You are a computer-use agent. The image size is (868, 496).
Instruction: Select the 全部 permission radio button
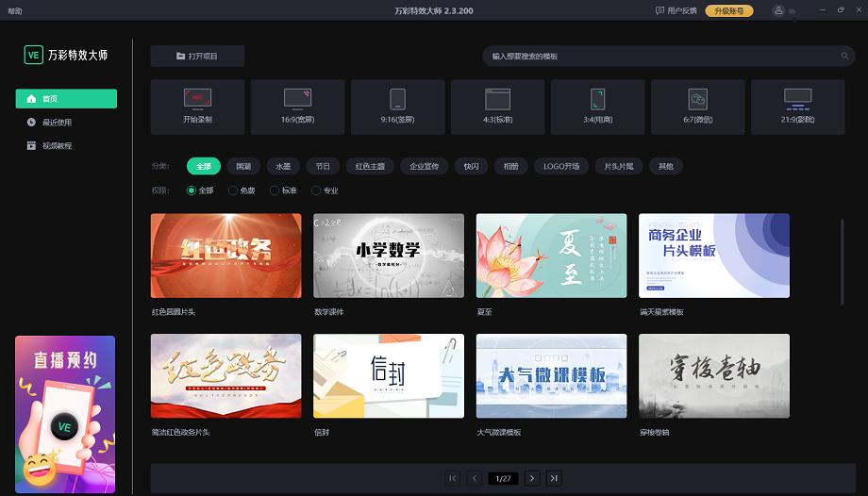192,190
